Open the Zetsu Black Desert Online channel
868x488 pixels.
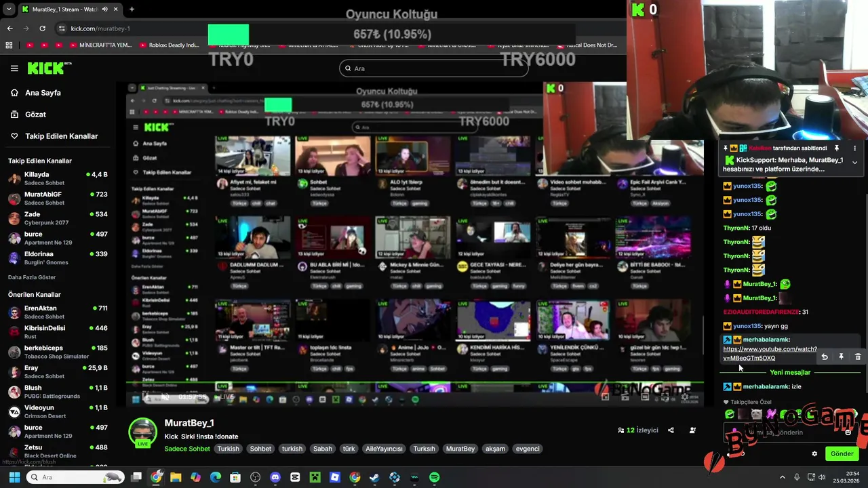tap(58, 451)
